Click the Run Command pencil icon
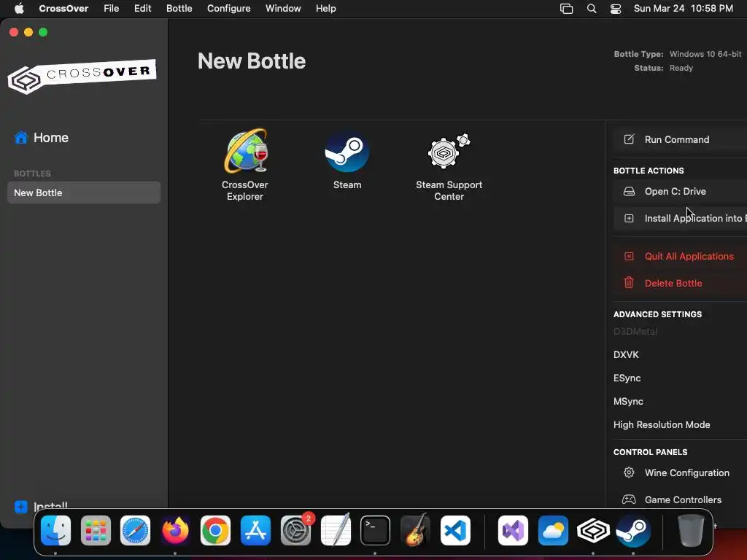747x560 pixels. tap(629, 139)
